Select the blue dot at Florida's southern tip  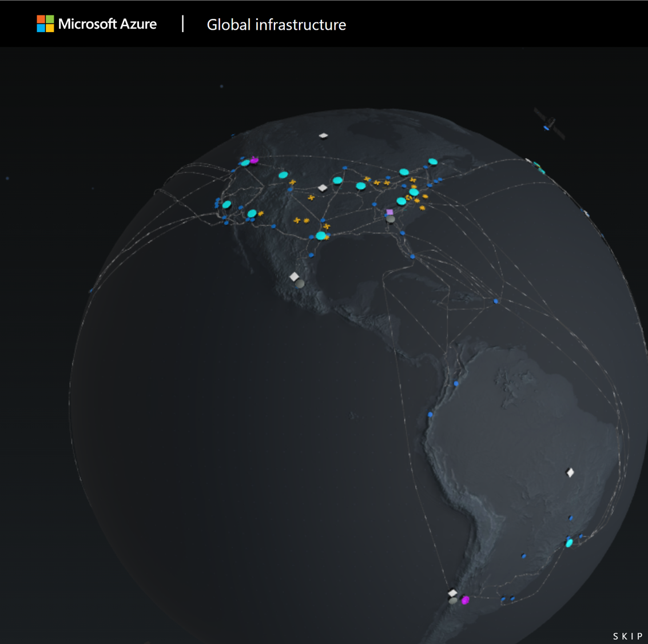412,257
